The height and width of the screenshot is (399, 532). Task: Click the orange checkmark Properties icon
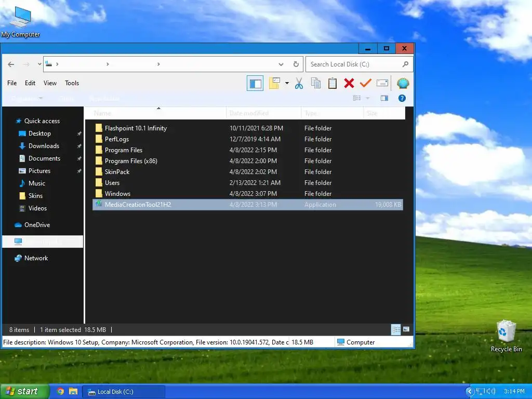pos(365,83)
